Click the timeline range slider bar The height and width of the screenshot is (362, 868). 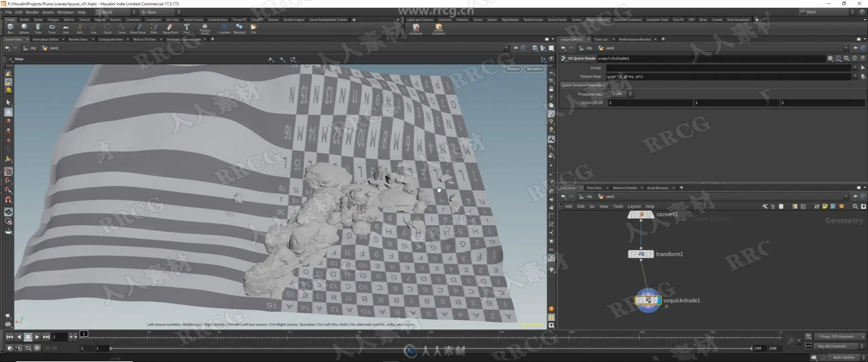point(431,348)
